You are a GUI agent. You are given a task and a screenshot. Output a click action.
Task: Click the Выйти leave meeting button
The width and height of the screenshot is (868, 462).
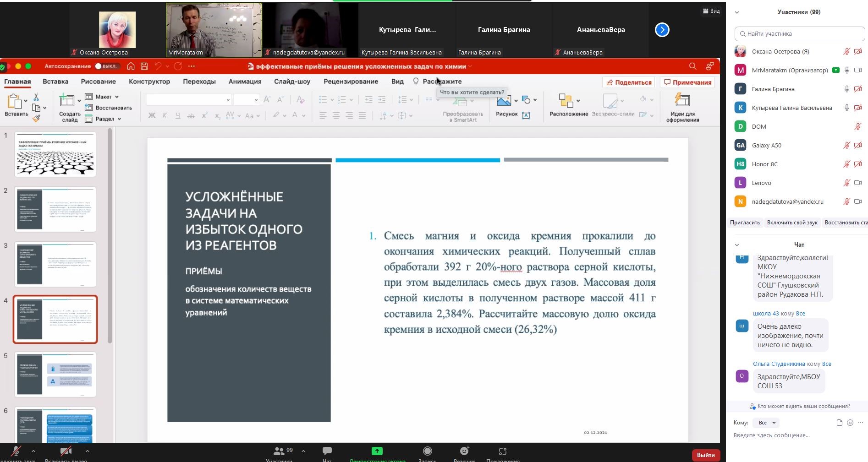coord(706,455)
